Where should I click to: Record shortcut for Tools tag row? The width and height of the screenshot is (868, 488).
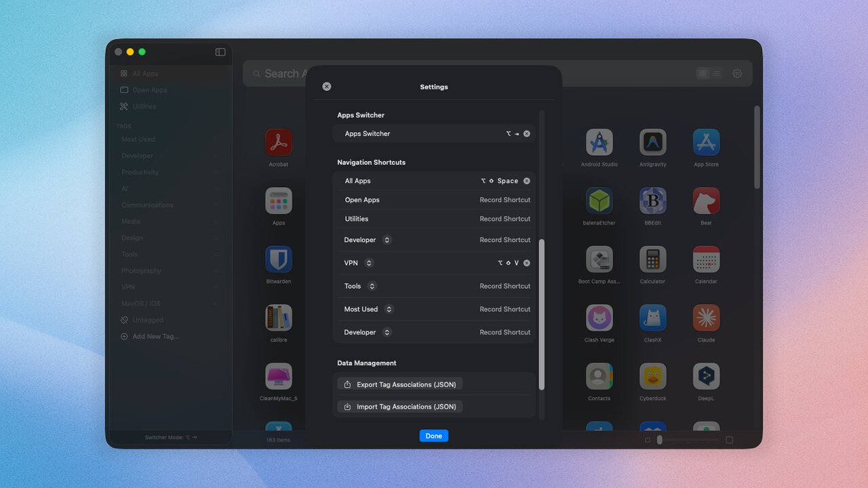(x=505, y=286)
